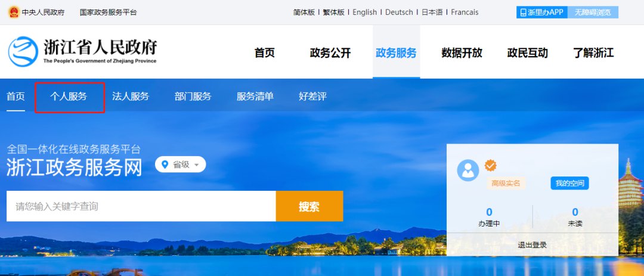Image resolution: width=644 pixels, height=276 pixels.
Task: Open 数据开放 menu
Action: pos(462,53)
